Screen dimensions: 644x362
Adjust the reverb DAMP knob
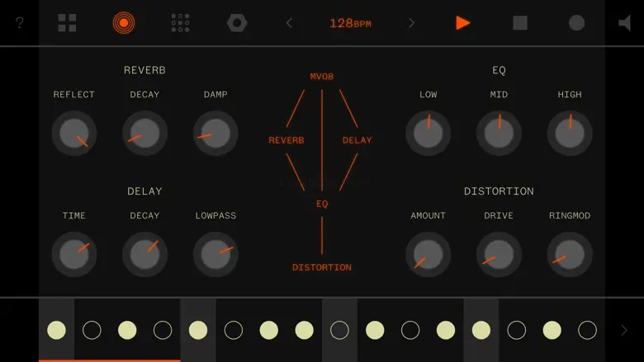coord(215,134)
